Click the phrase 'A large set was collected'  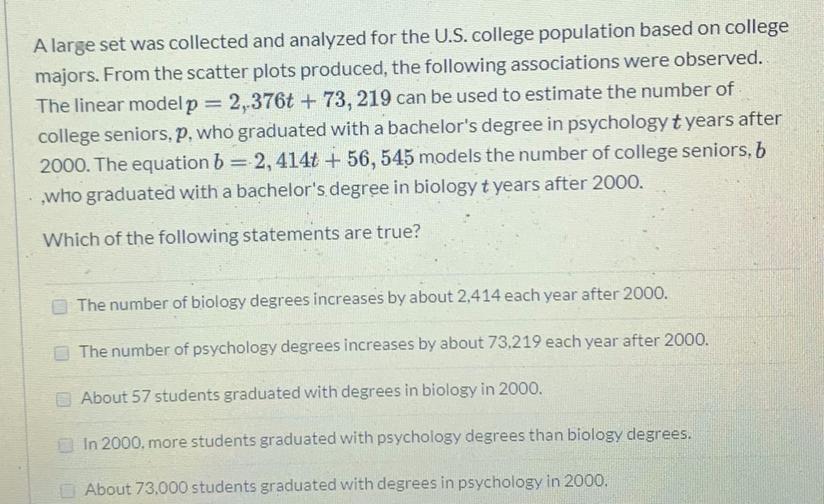pyautogui.click(x=142, y=43)
